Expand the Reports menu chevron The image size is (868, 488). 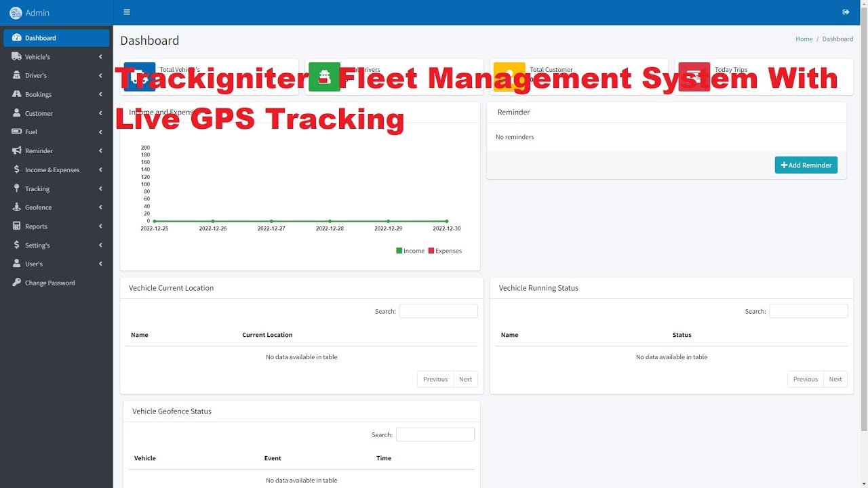point(100,226)
